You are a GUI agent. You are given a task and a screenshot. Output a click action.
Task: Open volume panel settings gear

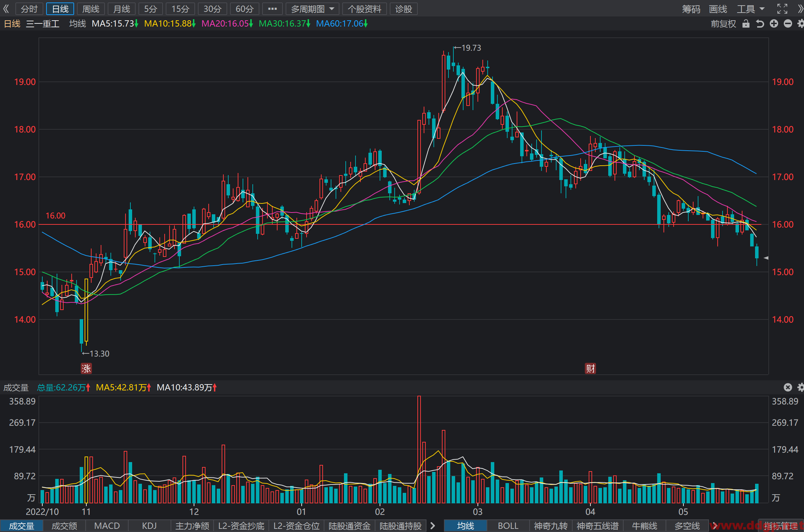click(801, 387)
